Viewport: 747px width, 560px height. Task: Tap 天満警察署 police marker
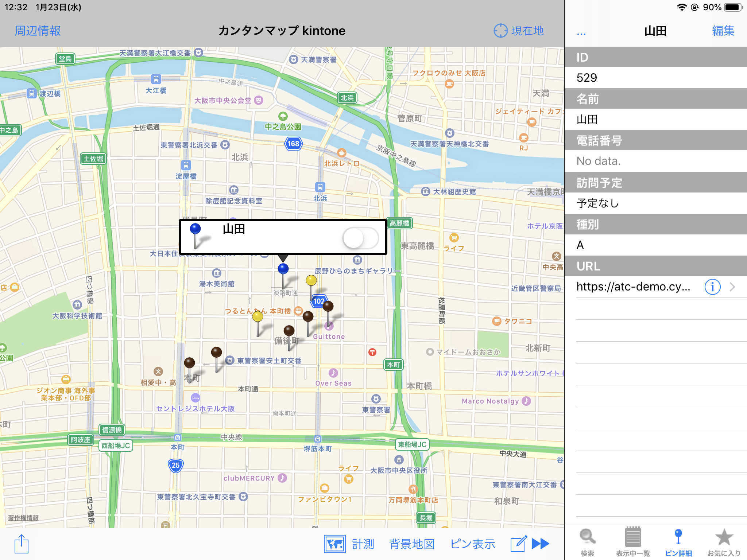click(294, 59)
